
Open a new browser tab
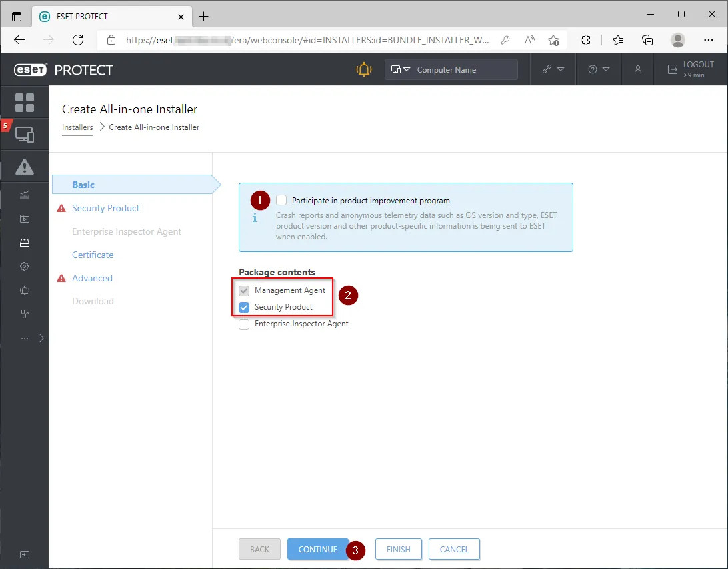(x=203, y=17)
